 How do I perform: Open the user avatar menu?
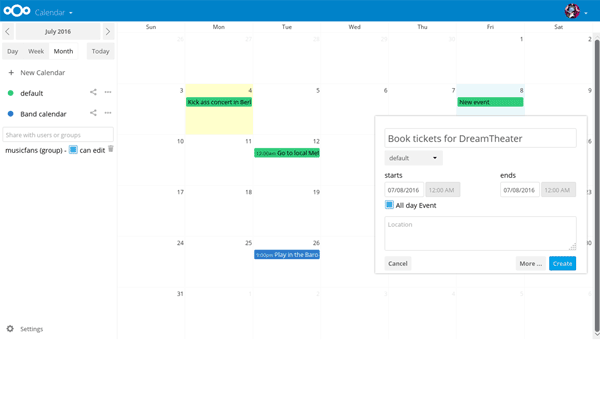click(572, 12)
